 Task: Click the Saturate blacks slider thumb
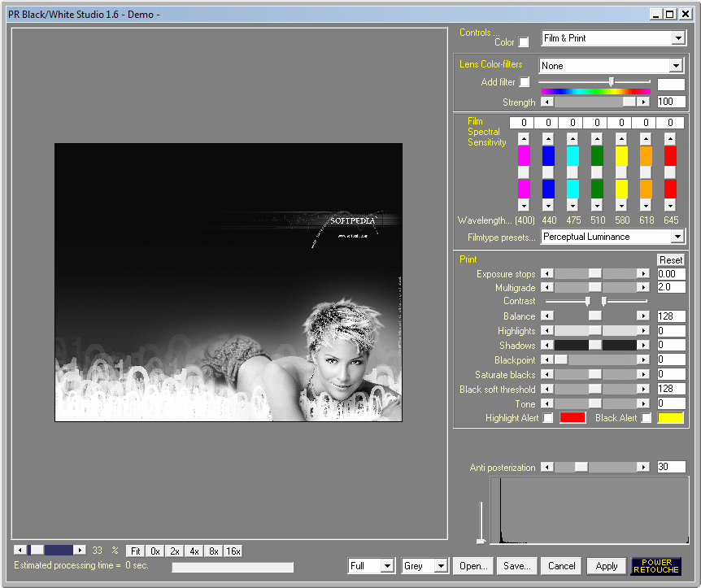pyautogui.click(x=595, y=374)
